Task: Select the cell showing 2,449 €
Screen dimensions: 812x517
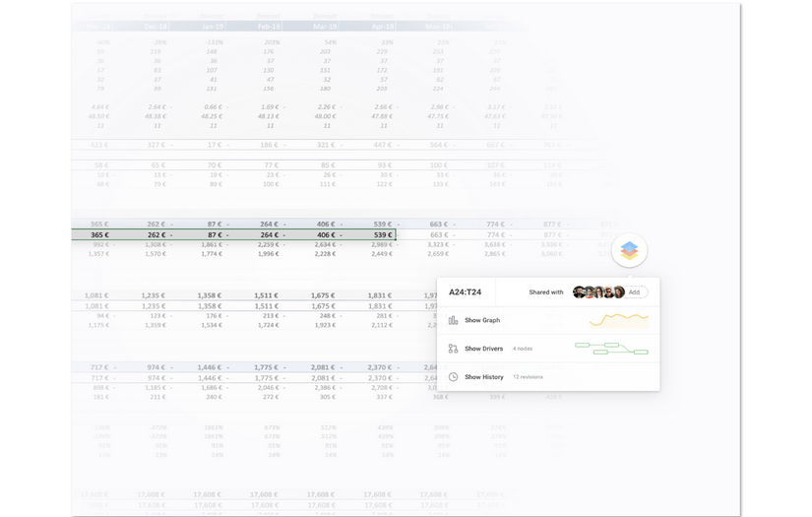Action: click(382, 254)
